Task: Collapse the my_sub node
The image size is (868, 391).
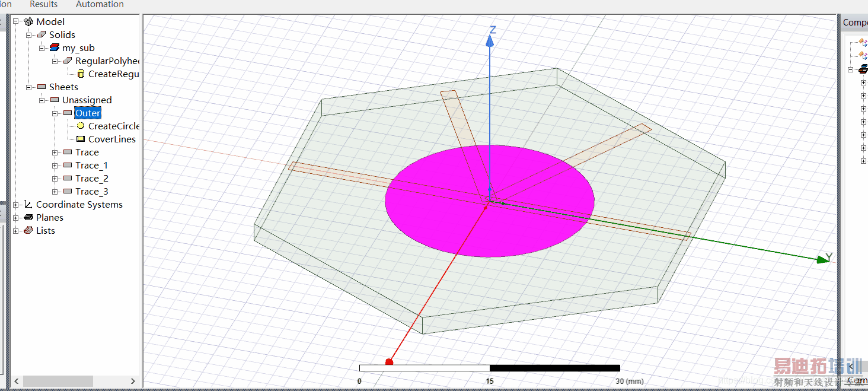Action: click(x=42, y=48)
